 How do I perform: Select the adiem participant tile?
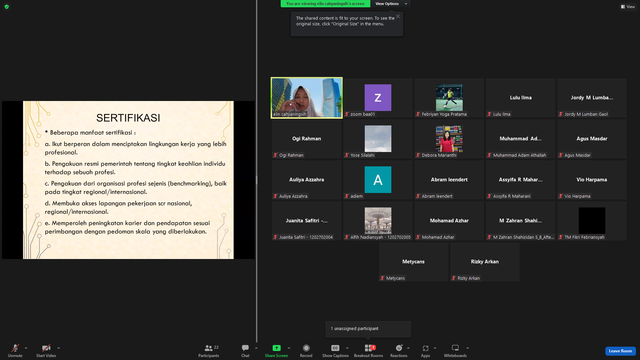tap(378, 180)
